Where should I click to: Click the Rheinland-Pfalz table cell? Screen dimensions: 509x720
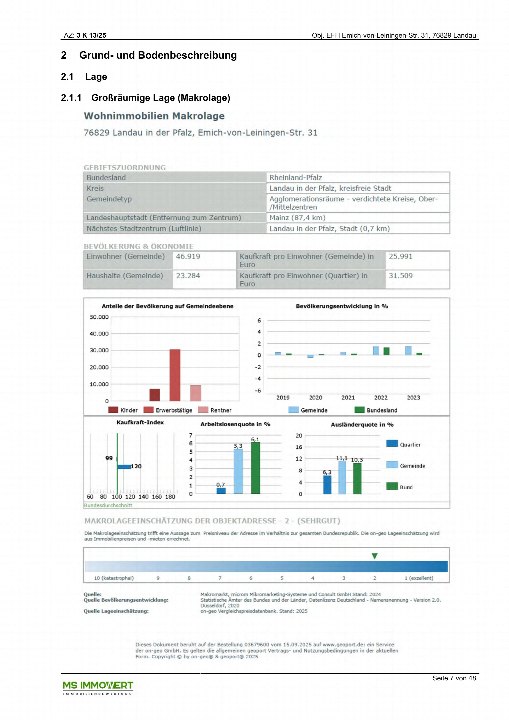358,177
